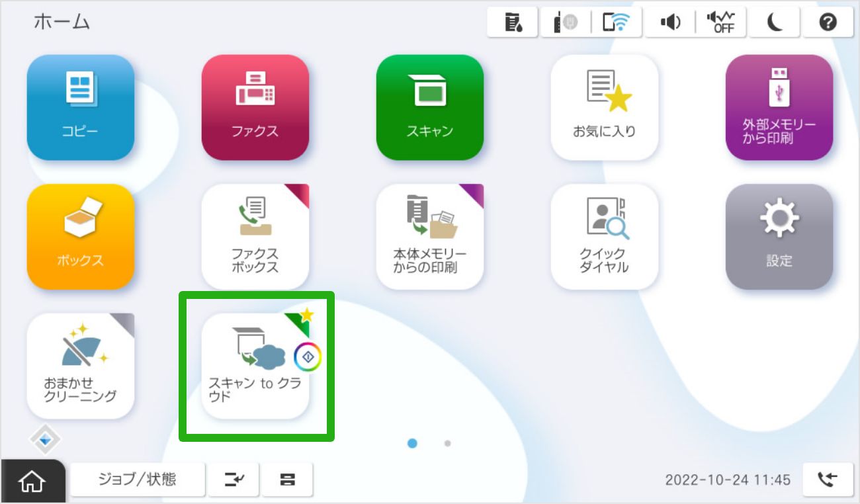
Task: Open the ファクス (Fax) function
Action: coord(255,108)
